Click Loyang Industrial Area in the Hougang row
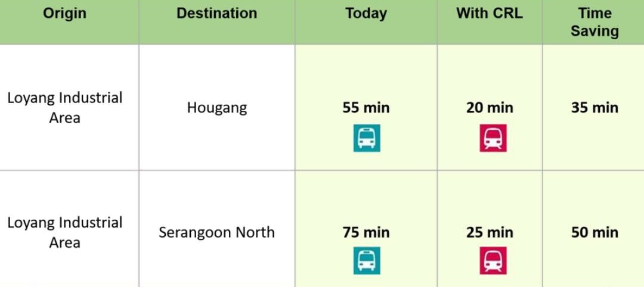This screenshot has height=287, width=644. click(x=64, y=107)
